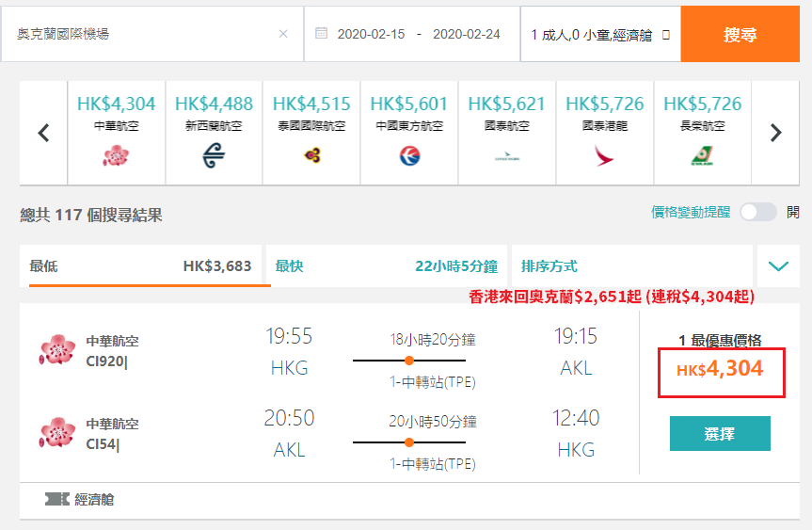The image size is (812, 530).
Task: Open the 排序方式 sort options
Action: click(x=631, y=265)
